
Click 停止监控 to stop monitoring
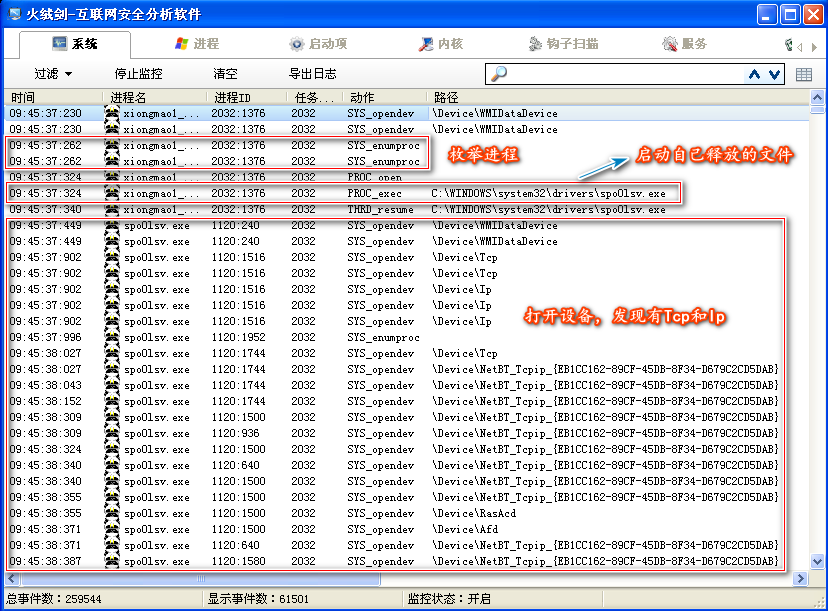point(138,74)
